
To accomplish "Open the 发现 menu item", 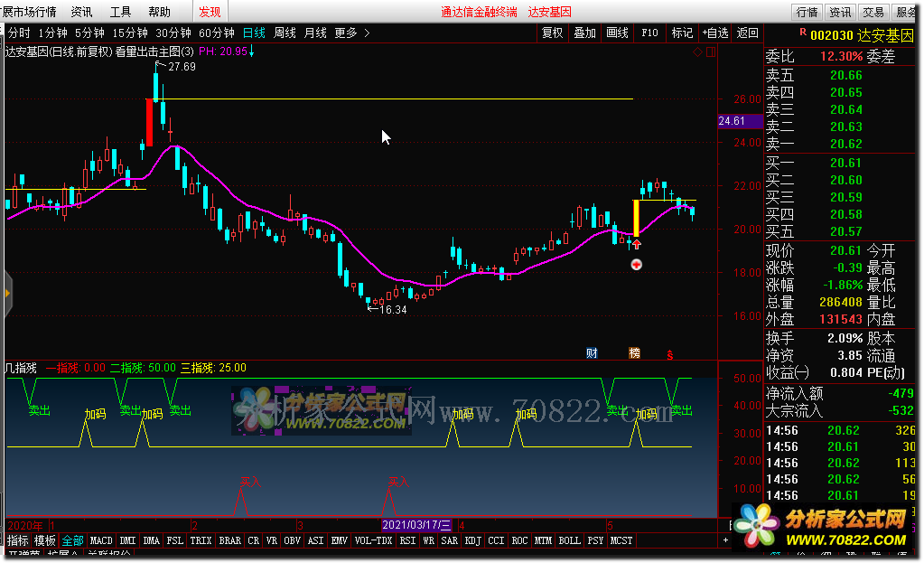I will (210, 12).
